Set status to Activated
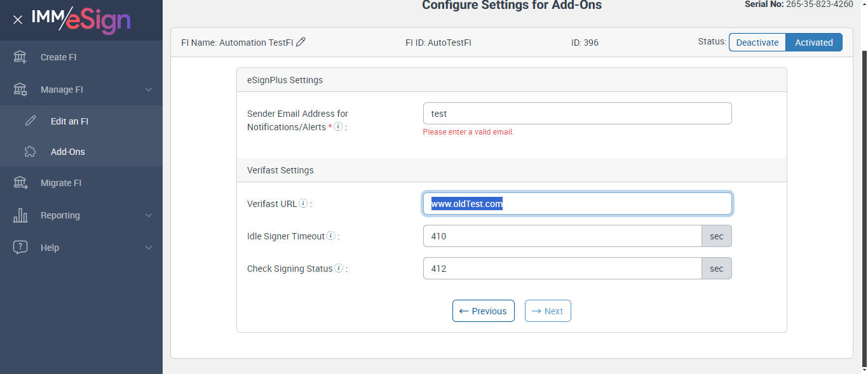This screenshot has height=374, width=868. tap(814, 43)
